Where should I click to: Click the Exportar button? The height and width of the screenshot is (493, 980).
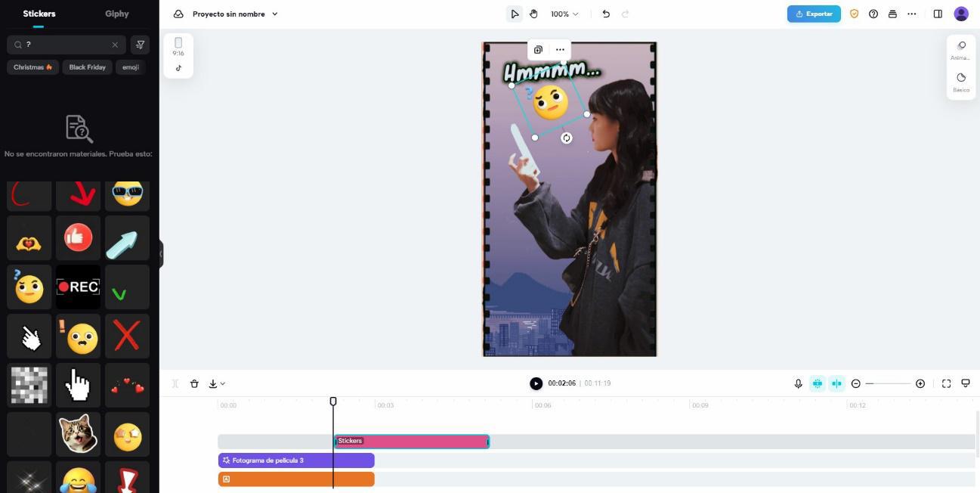[814, 14]
